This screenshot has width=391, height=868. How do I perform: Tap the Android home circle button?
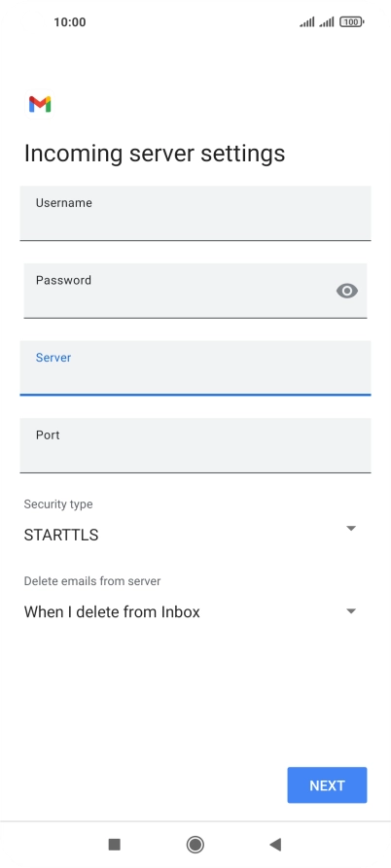pos(195,845)
